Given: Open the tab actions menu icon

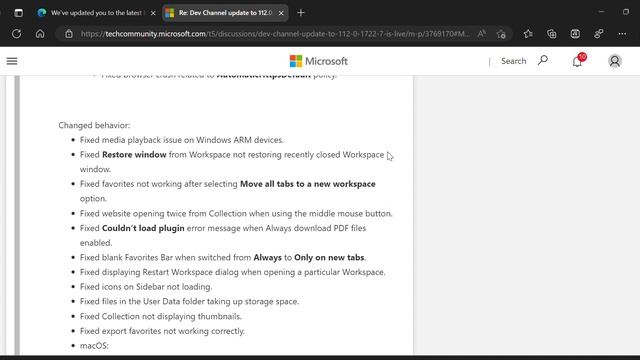Looking at the screenshot, I should point(18,13).
